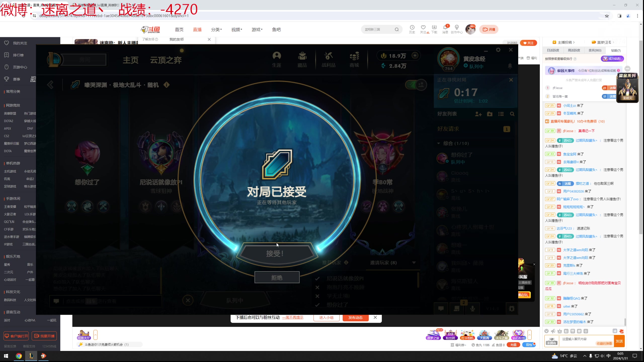Click the friend list search icon
This screenshot has width=644, height=362.
coord(512,114)
